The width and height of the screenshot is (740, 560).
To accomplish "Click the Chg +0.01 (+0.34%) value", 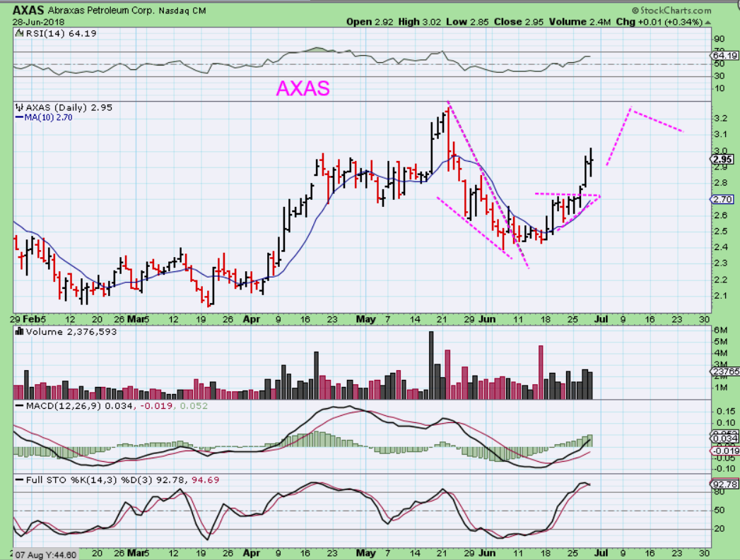I will click(659, 22).
